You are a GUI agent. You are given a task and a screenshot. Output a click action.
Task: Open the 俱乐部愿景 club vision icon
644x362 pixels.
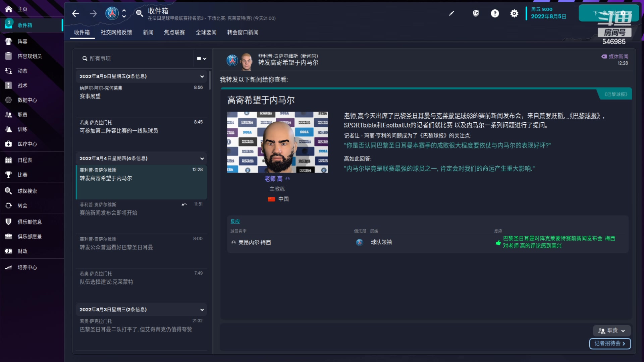click(8, 236)
